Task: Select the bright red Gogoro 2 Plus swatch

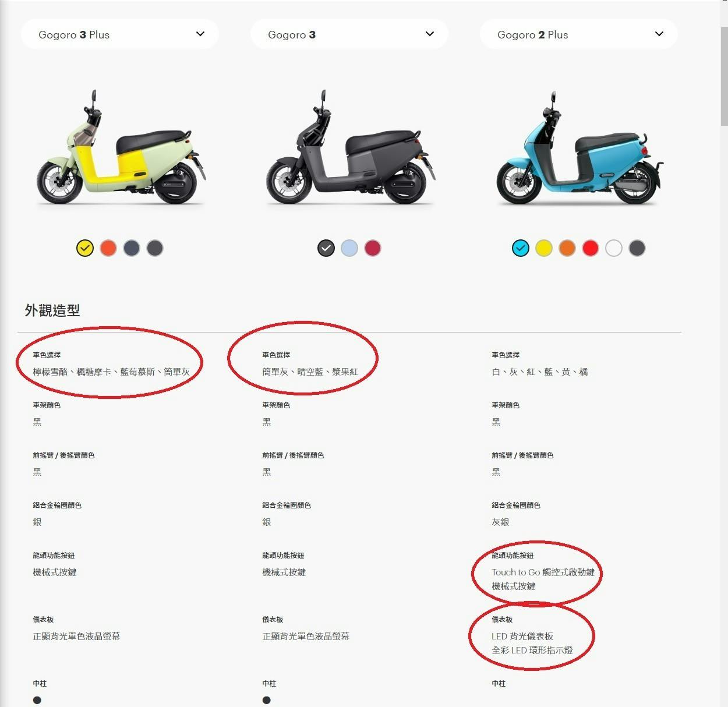Action: click(591, 248)
